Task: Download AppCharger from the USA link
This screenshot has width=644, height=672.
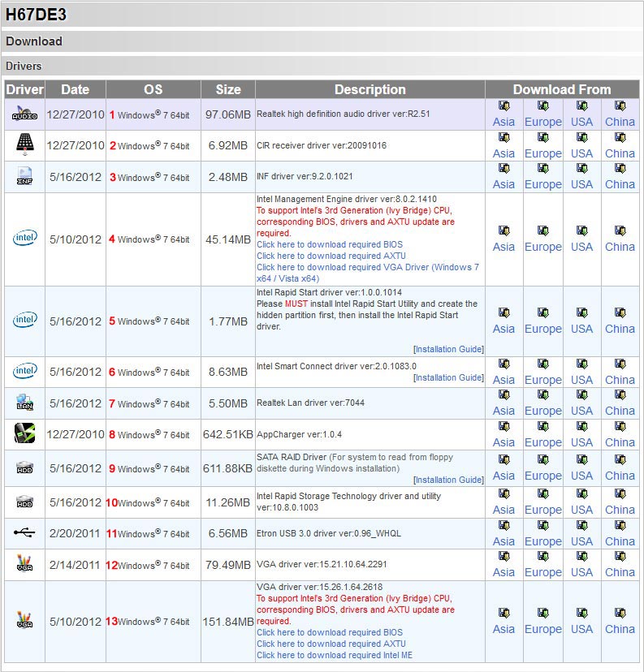Action: coord(581,442)
